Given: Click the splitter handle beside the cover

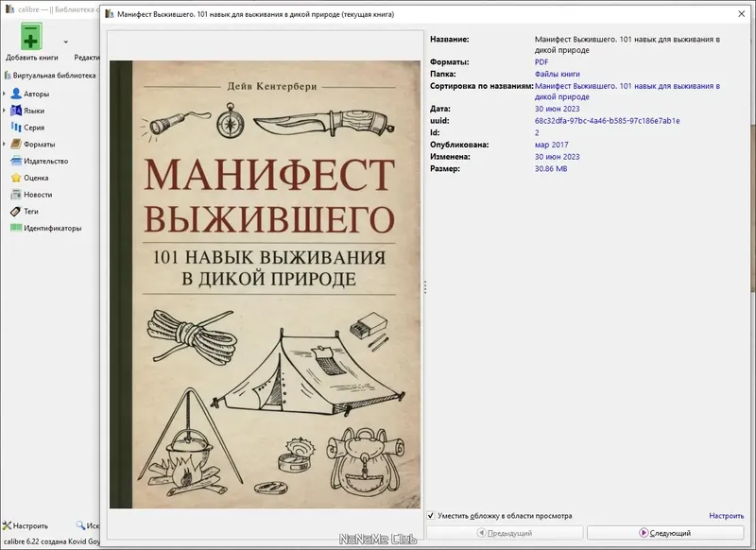Looking at the screenshot, I should [x=424, y=286].
